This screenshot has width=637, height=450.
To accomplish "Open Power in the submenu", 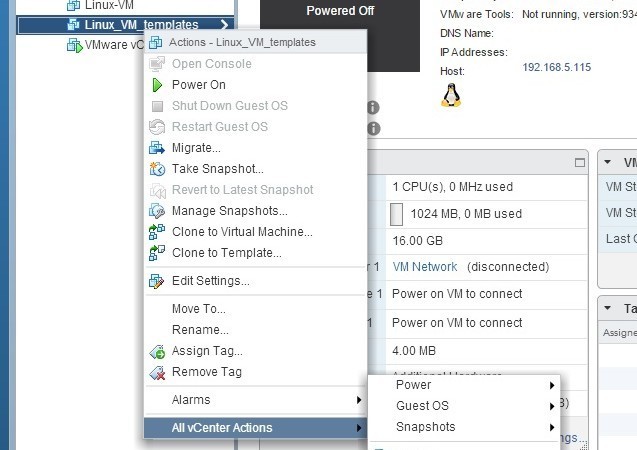I will pyautogui.click(x=464, y=385).
